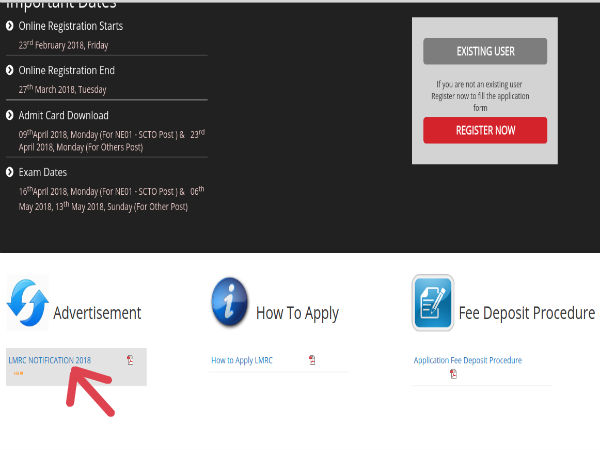
Task: Click the arrow bullet beside Exam Dates
Action: click(x=10, y=172)
